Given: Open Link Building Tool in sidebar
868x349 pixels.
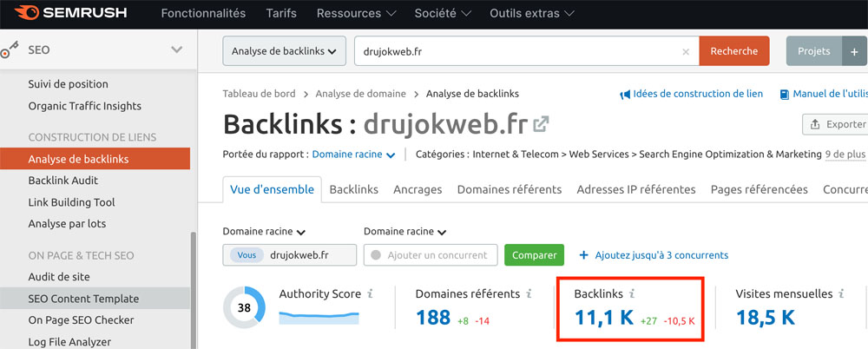Looking at the screenshot, I should pos(71,202).
